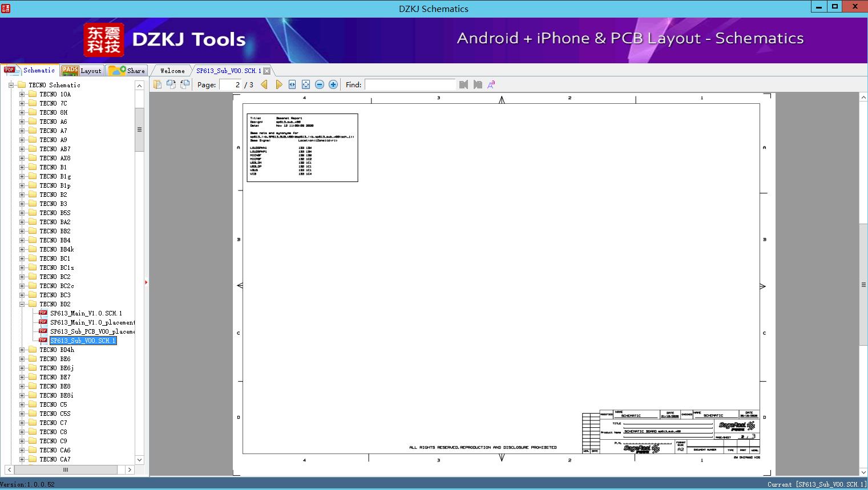Click the DZKJ logo in banner
This screenshot has width=868, height=490.
pos(104,40)
